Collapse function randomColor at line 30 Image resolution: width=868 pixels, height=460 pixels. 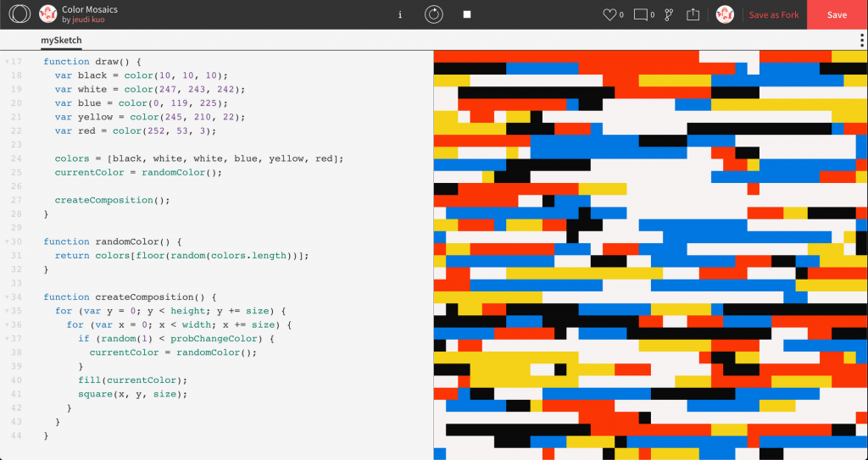7,241
